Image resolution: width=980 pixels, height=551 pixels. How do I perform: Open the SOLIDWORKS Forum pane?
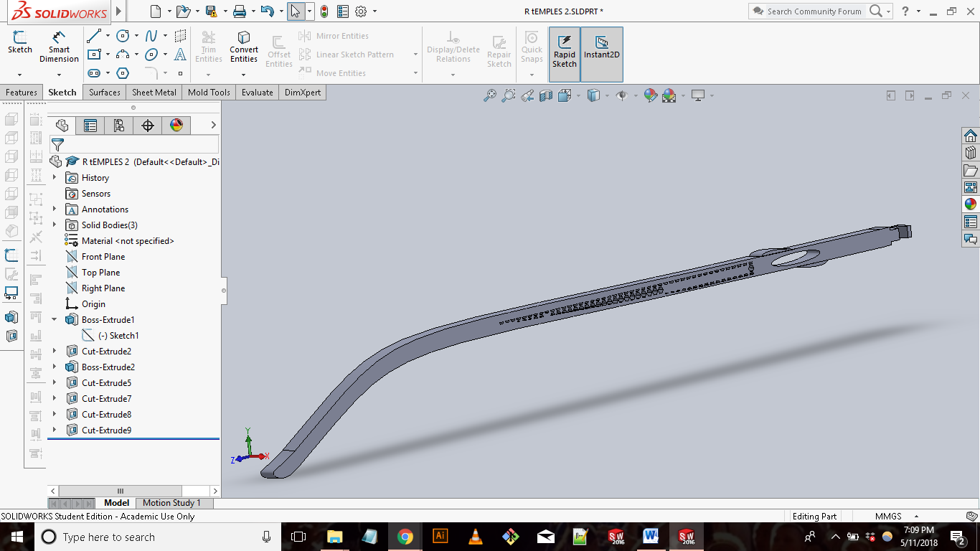(x=971, y=239)
